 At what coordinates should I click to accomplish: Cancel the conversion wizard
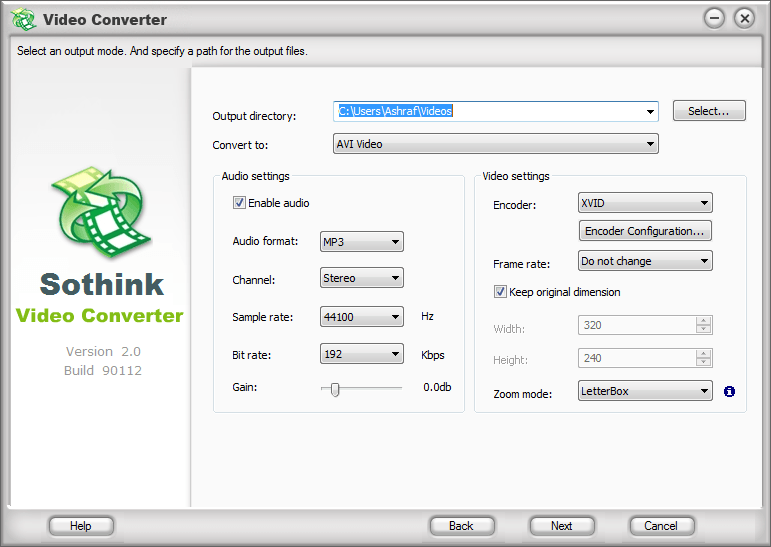click(661, 526)
